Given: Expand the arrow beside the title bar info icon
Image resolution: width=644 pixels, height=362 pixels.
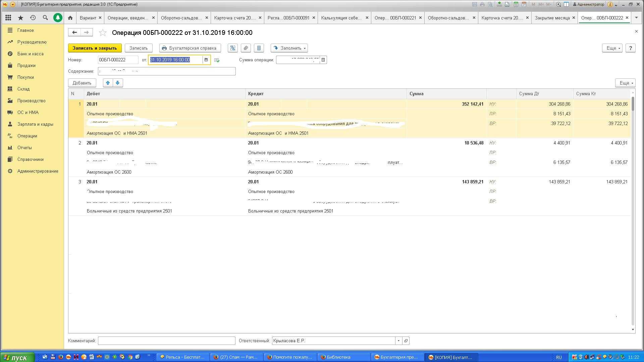Looking at the screenshot, I should (x=616, y=5).
